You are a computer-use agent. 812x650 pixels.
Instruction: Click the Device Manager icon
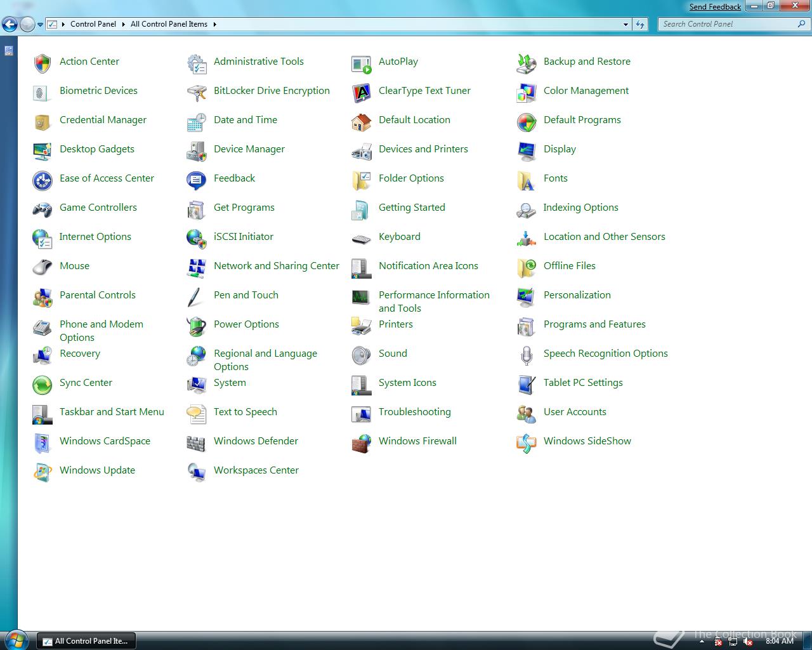point(197,151)
